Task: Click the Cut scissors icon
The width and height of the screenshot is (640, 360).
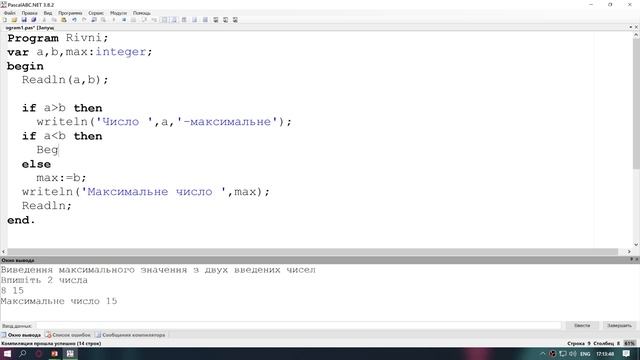Action: (44, 20)
